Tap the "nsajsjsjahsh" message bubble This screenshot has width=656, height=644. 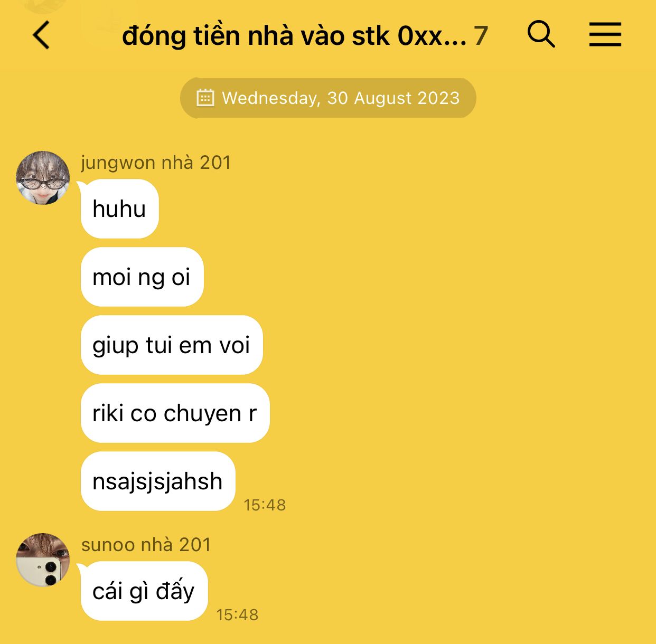pyautogui.click(x=158, y=481)
